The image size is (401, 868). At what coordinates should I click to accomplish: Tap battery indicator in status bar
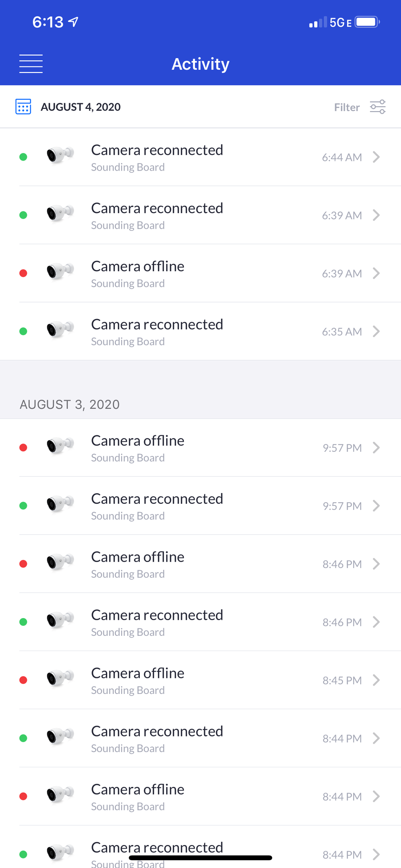click(x=367, y=22)
